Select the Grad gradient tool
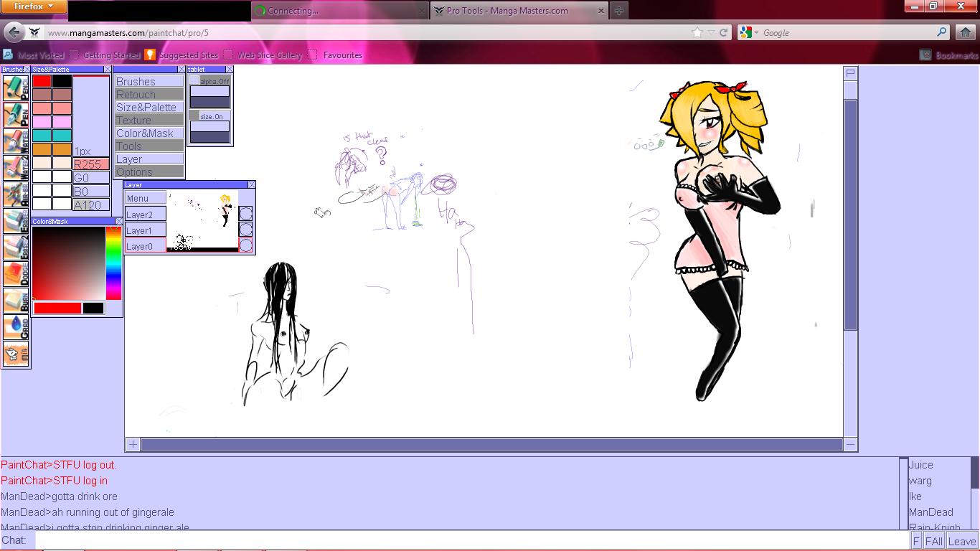980x551 pixels. point(15,327)
